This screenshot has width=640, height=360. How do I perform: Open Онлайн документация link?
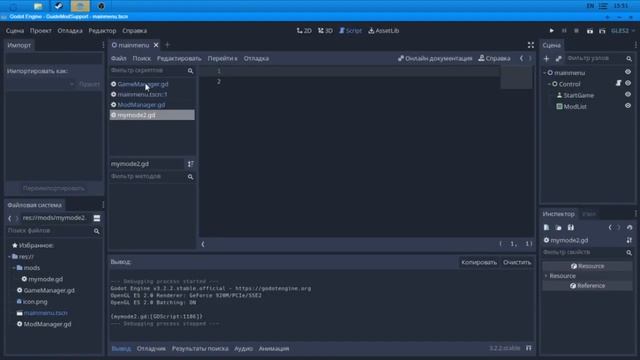click(435, 58)
